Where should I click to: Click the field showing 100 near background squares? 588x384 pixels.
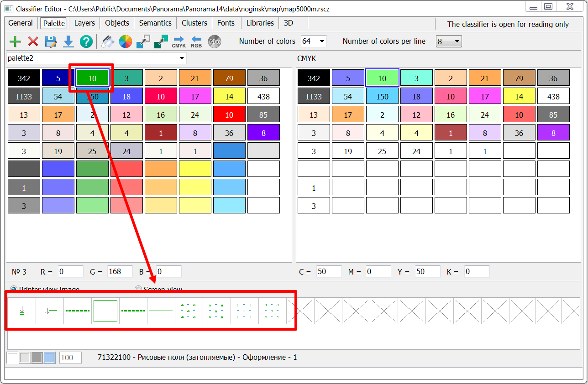coord(70,358)
